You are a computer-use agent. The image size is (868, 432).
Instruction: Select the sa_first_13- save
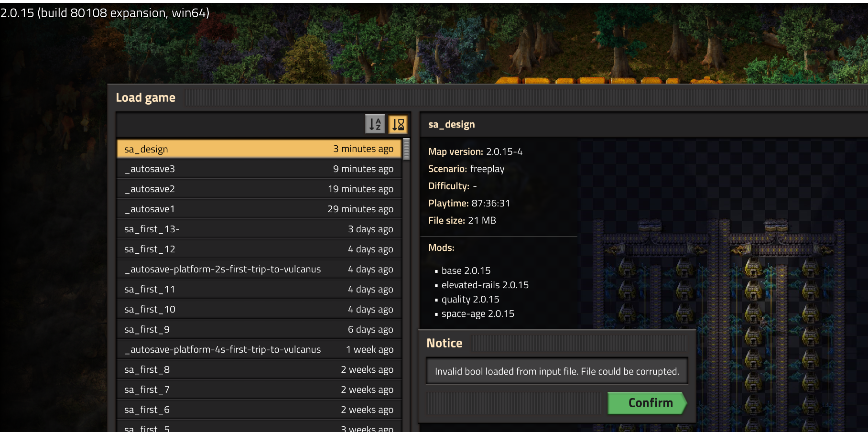tap(259, 229)
